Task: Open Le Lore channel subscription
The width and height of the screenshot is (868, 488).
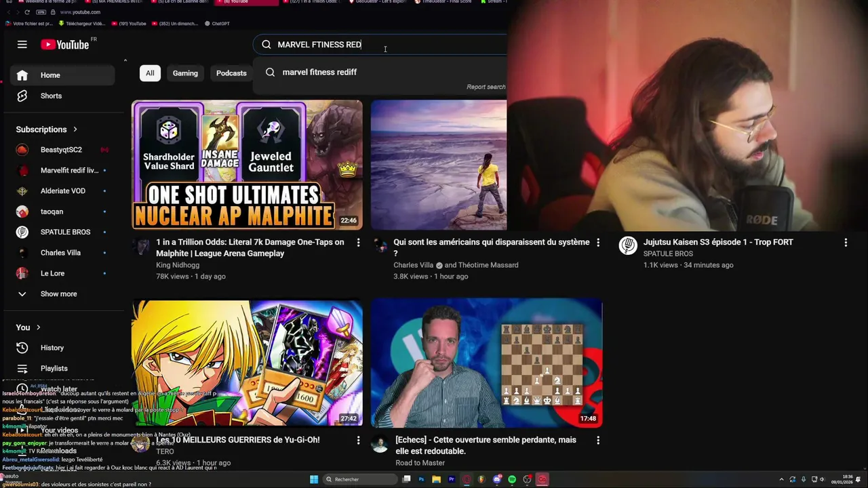Action: 62,273
